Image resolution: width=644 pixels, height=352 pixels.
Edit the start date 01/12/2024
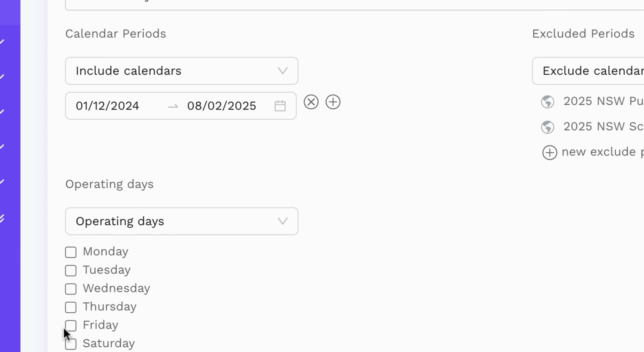point(107,106)
